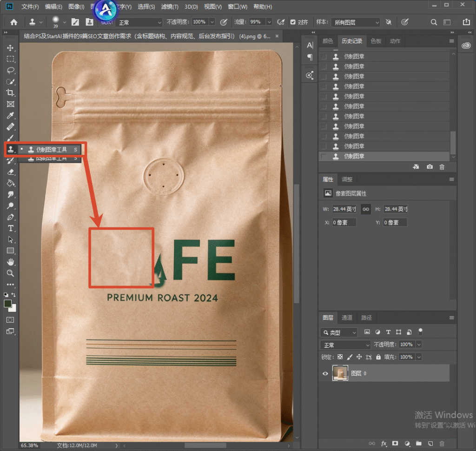Screen dimensions: 476x451
Task: Select the Zoom tool
Action: coord(10,273)
